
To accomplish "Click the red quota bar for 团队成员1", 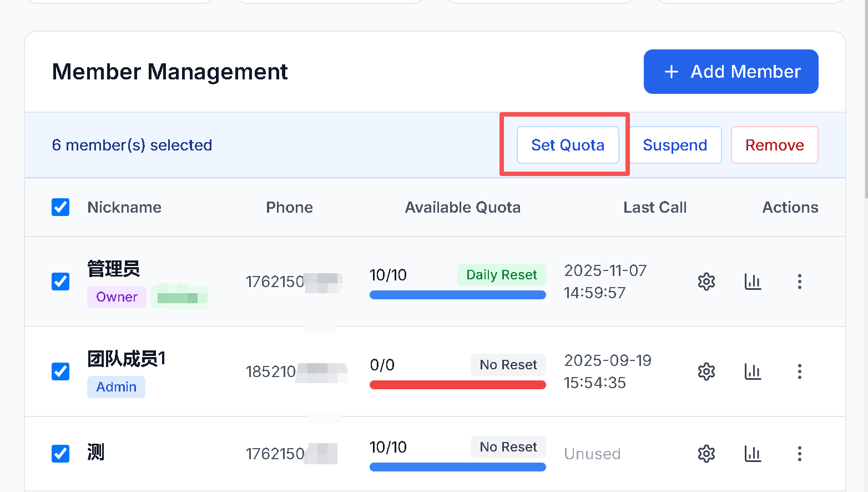I will pos(457,385).
